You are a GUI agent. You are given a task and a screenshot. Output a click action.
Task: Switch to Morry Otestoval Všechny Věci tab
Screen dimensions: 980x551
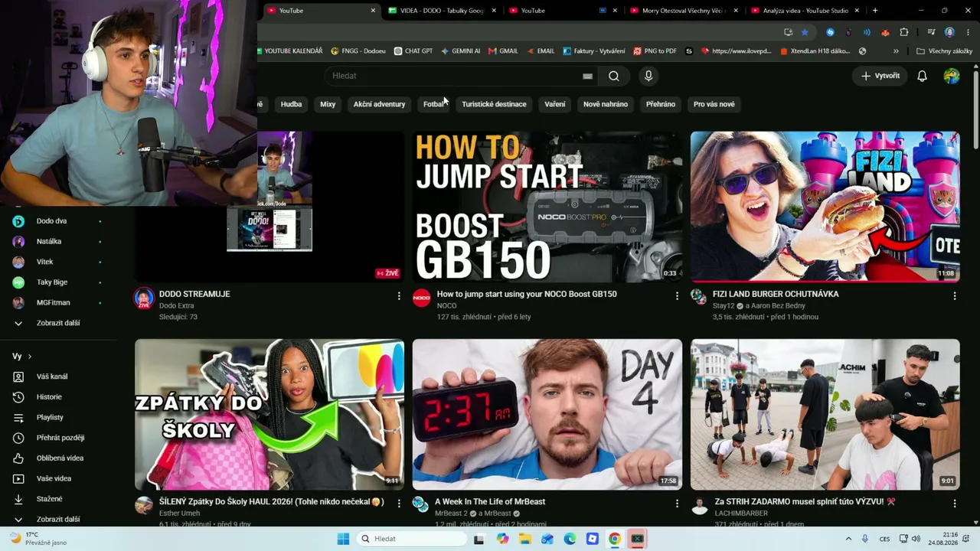684,11
